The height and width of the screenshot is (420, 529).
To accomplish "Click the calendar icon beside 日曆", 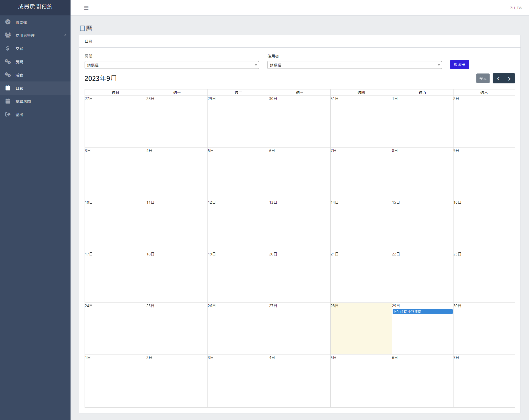I will coord(8,88).
